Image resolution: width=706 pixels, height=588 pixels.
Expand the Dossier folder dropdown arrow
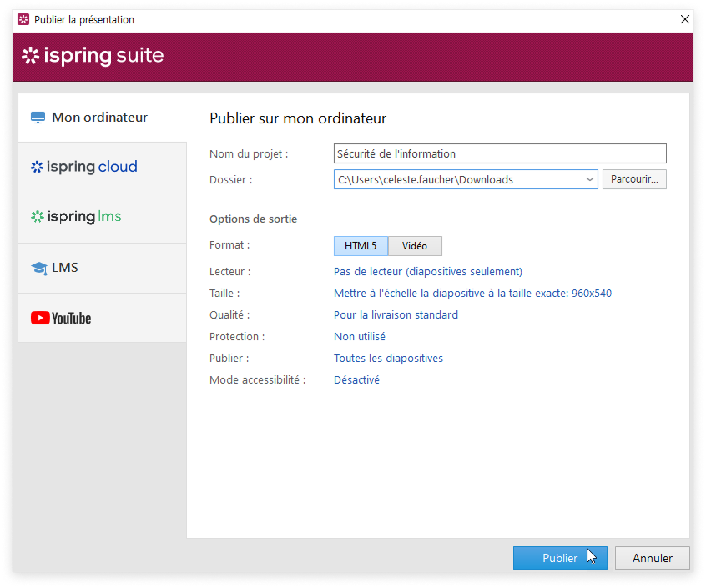[590, 179]
